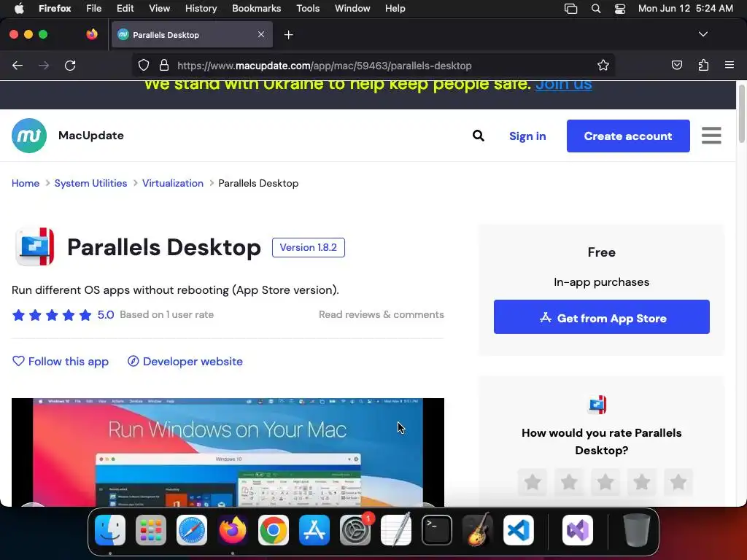This screenshot has height=560, width=747.
Task: Open System Preferences from the Dock
Action: 355,530
